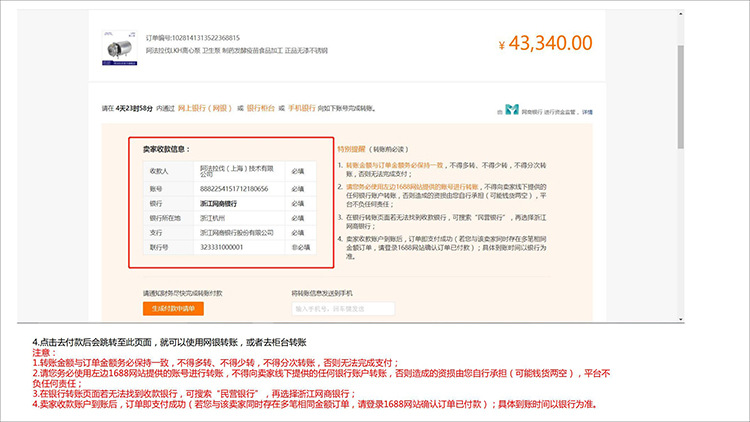
Task: Click the 将转账信息发送到手机 label
Action: point(322,293)
